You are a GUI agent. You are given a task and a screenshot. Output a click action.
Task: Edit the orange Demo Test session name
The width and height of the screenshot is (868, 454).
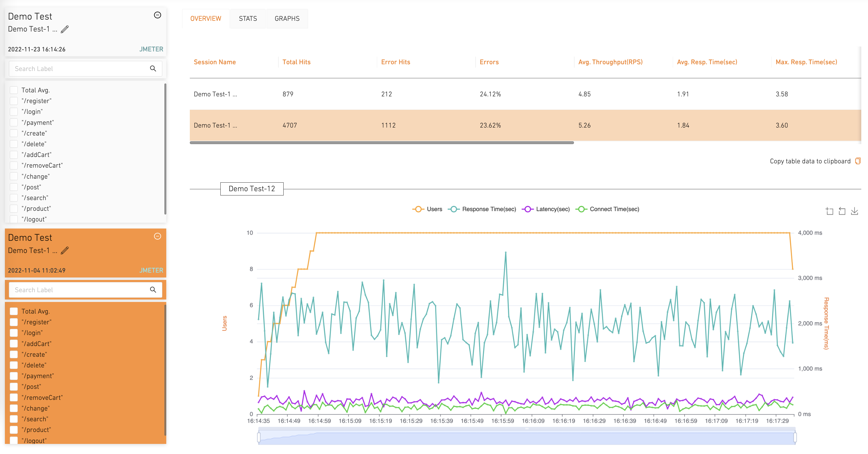click(65, 251)
